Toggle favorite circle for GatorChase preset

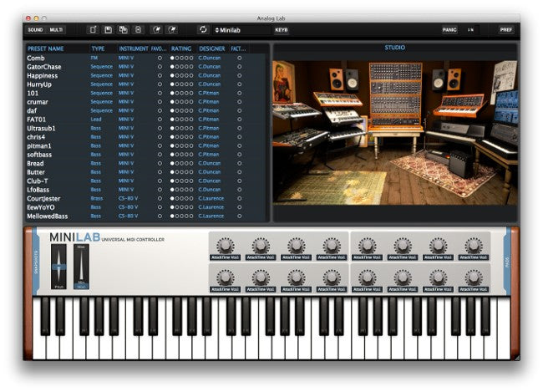(160, 67)
